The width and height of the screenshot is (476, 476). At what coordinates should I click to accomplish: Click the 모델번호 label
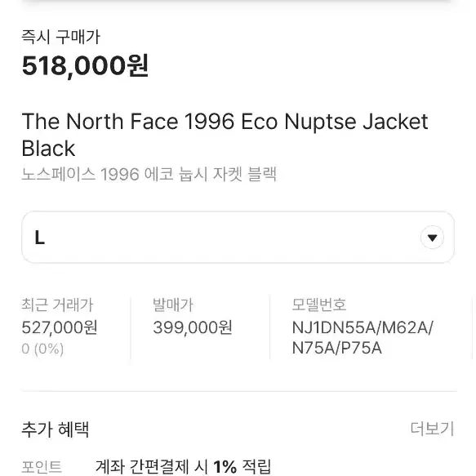point(319,305)
